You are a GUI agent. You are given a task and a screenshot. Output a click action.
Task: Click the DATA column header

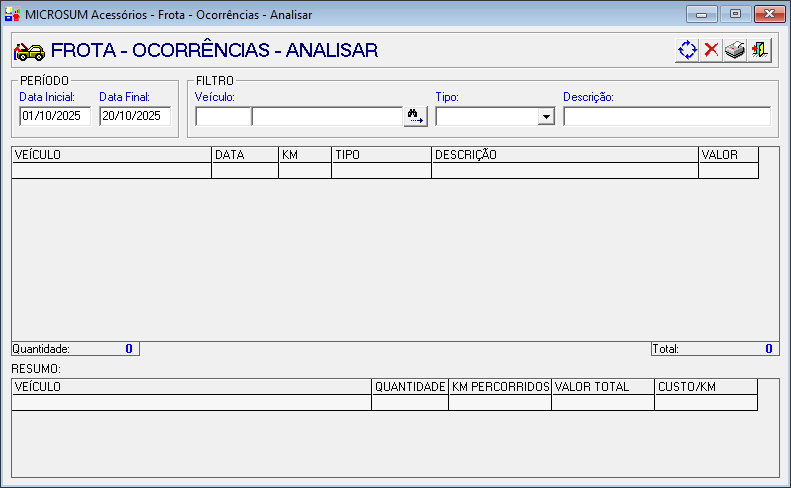(245, 155)
